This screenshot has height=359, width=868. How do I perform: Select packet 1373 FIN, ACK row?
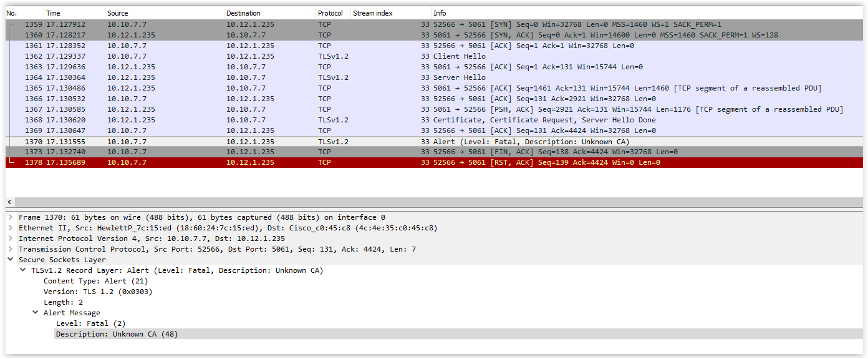click(x=435, y=152)
